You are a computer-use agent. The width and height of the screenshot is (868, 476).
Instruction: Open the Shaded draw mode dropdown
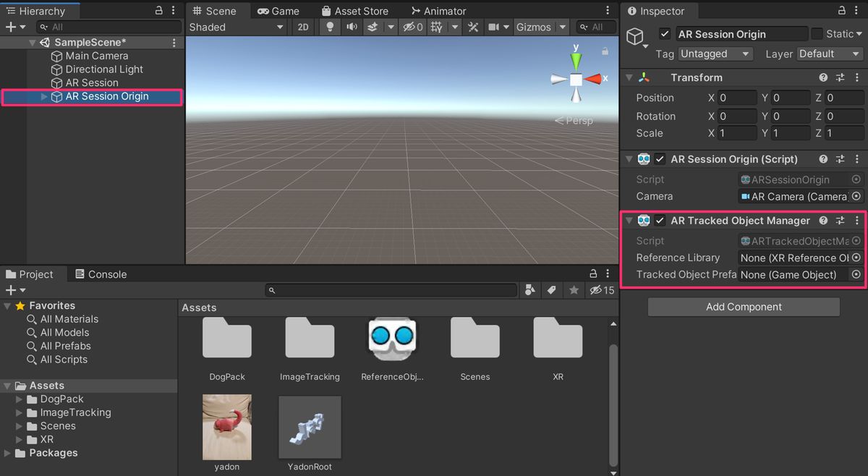coord(237,27)
